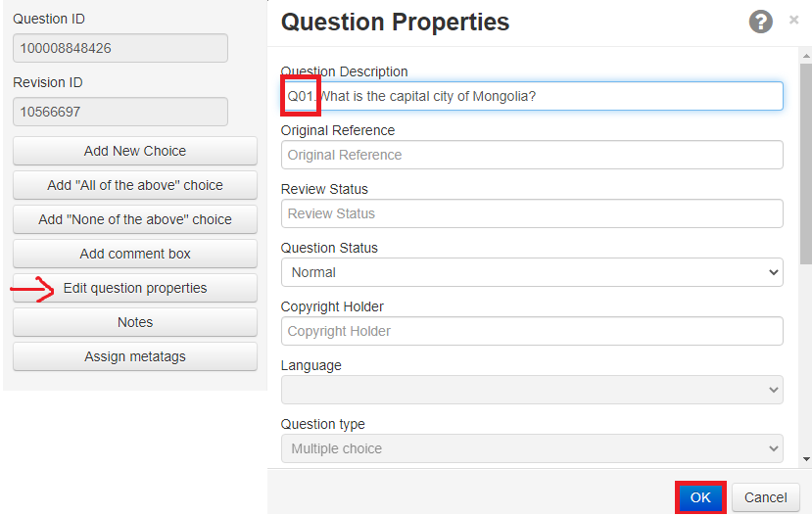Click Add comment box button
Image resolution: width=812 pixels, height=516 pixels.
click(135, 254)
